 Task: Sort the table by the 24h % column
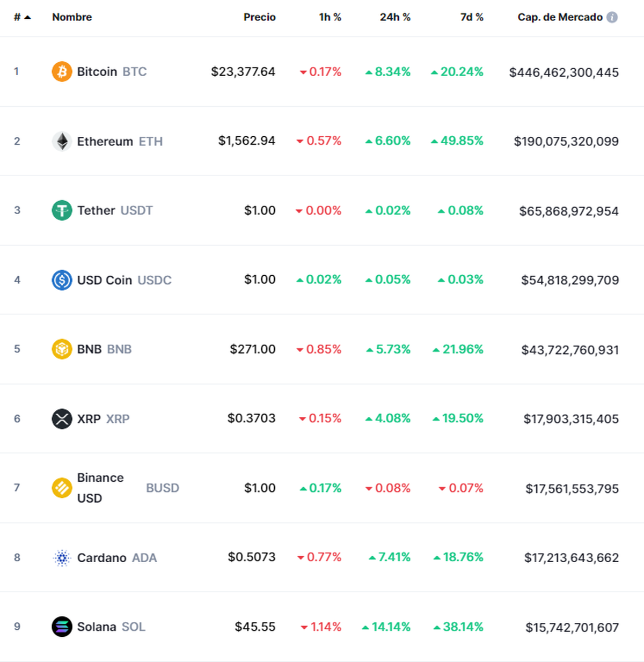tap(394, 17)
